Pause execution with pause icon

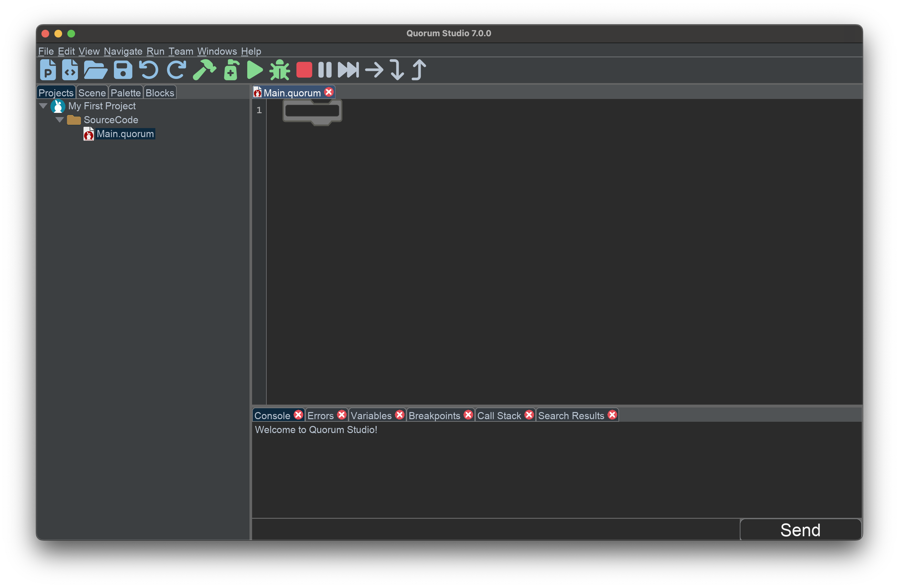[x=325, y=70]
